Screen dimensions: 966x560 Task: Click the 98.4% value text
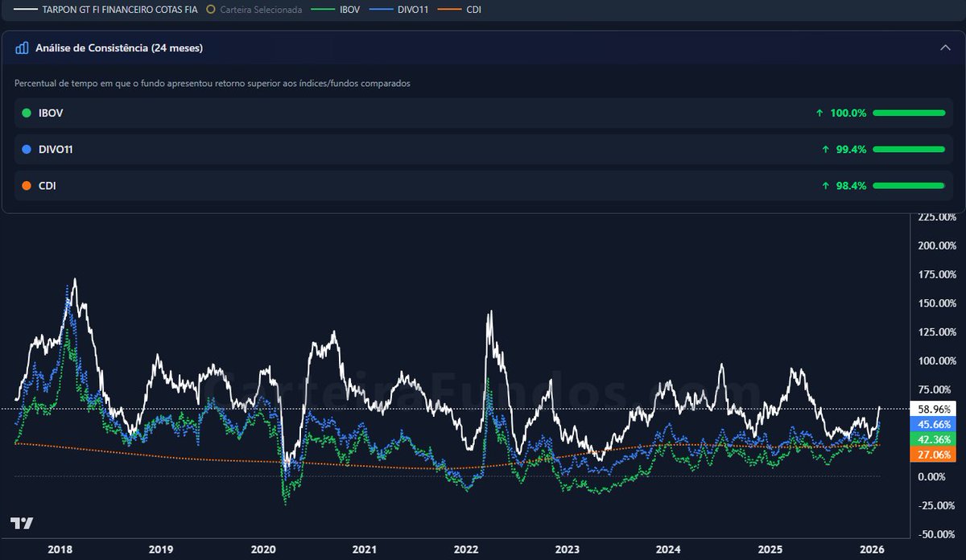click(851, 186)
